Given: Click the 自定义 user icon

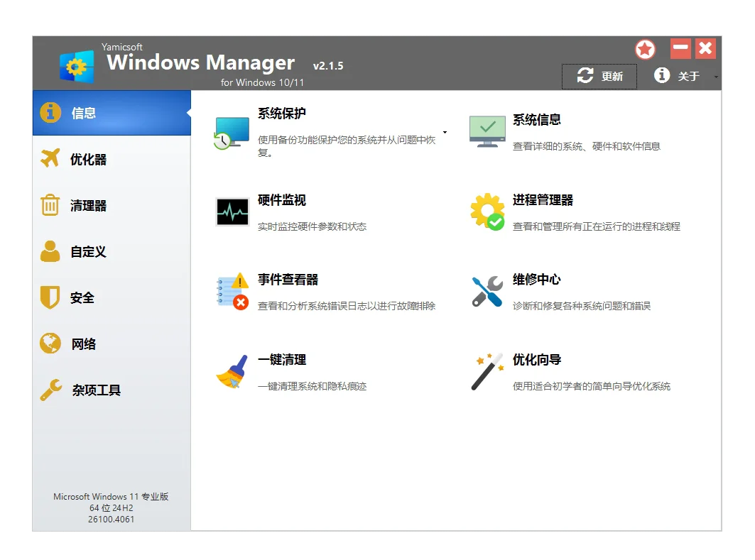Looking at the screenshot, I should [50, 251].
